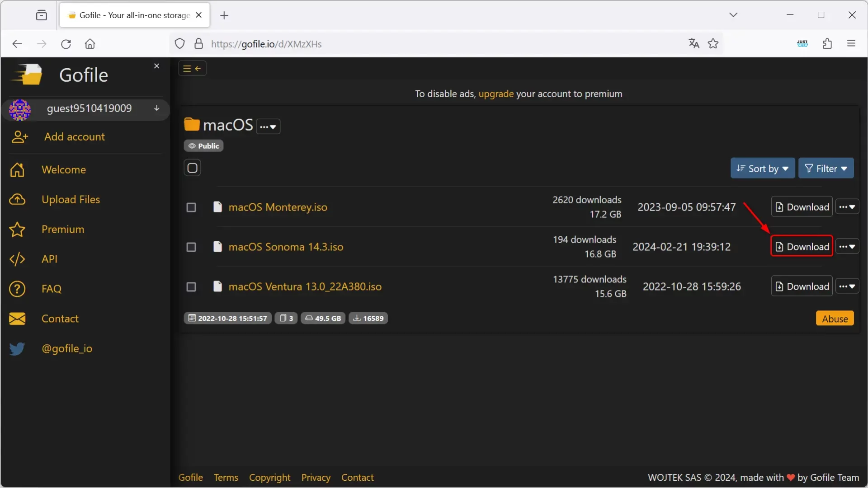868x488 pixels.
Task: Click file icon beside macOS Ventura ISO
Action: pos(217,286)
